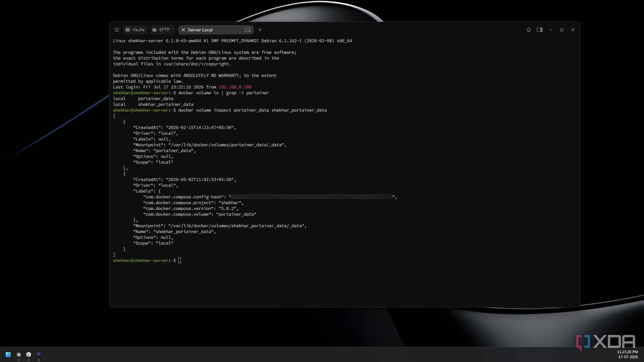Open the notifications bell
Image resolution: width=644 pixels, height=362 pixels.
(529, 30)
